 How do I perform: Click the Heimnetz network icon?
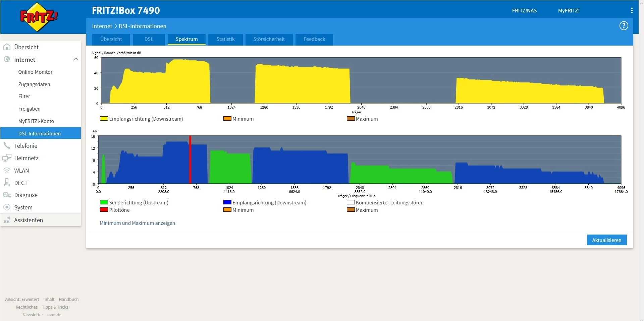(7, 158)
